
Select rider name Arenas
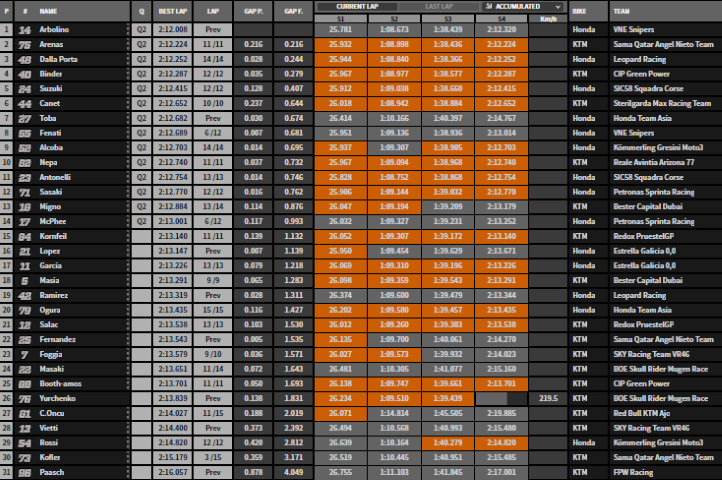(x=51, y=44)
